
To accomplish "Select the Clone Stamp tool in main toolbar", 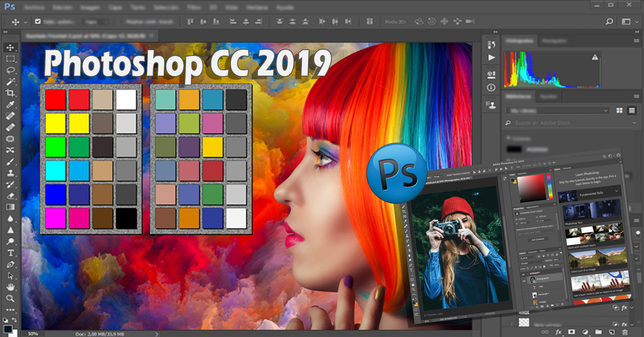I will [10, 173].
